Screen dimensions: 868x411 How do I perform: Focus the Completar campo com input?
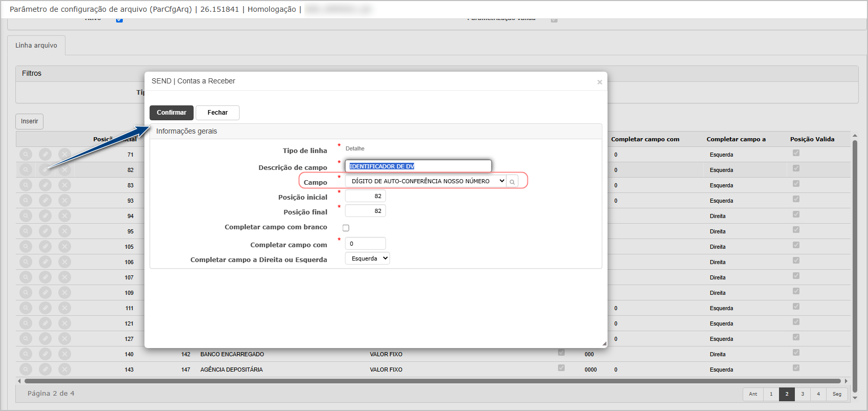365,244
